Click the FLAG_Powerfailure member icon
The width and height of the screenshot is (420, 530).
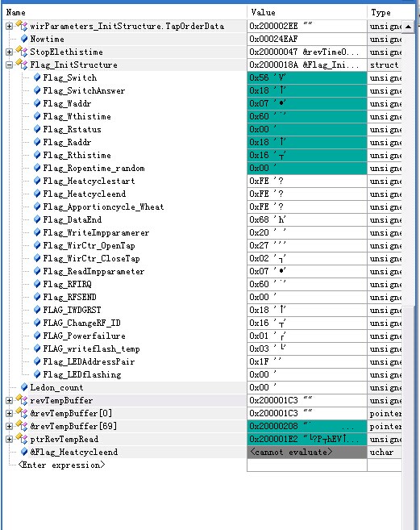click(37, 336)
